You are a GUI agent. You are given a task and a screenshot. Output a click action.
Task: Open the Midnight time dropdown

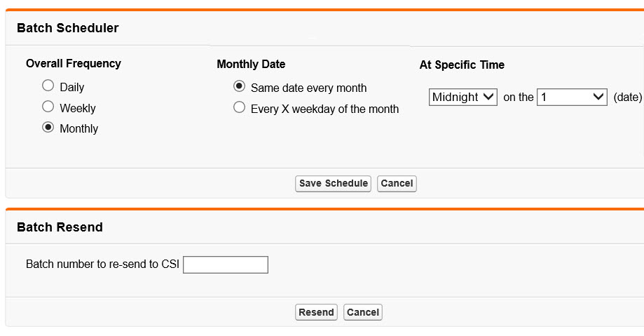pyautogui.click(x=463, y=98)
